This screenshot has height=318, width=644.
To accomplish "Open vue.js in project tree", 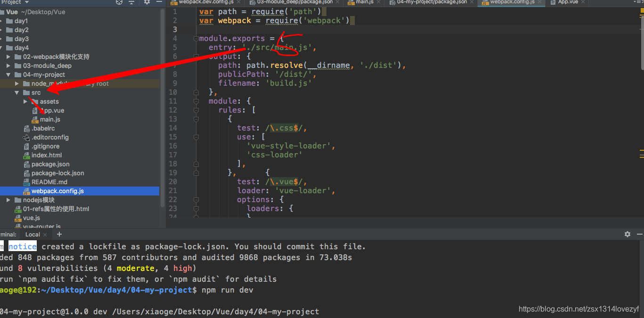I will 32,218.
